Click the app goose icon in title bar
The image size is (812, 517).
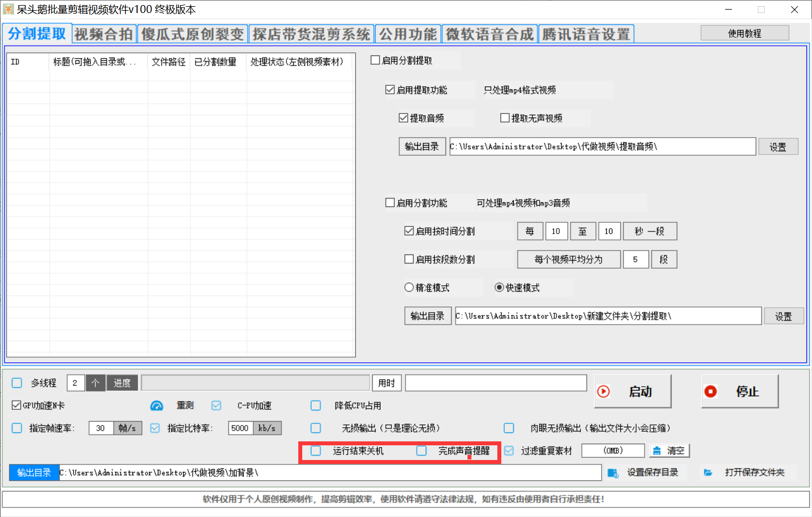coord(8,10)
